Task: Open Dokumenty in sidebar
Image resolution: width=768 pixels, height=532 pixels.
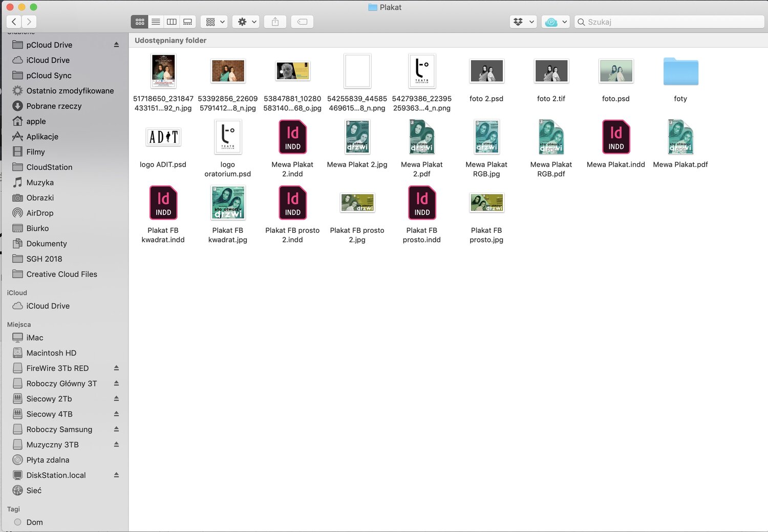Action: pos(47,244)
